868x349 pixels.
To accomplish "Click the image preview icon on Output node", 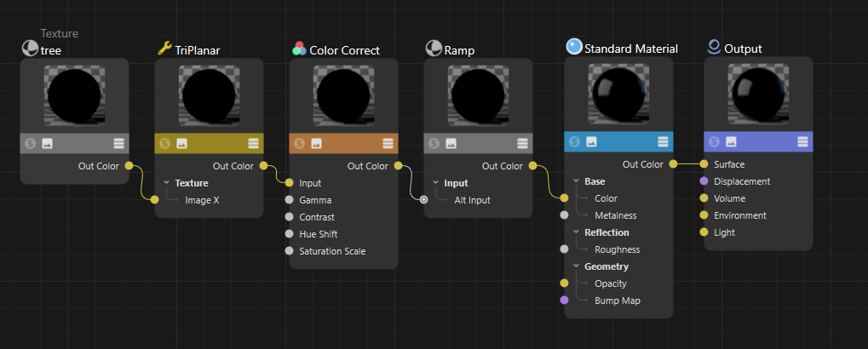I will pyautogui.click(x=731, y=141).
